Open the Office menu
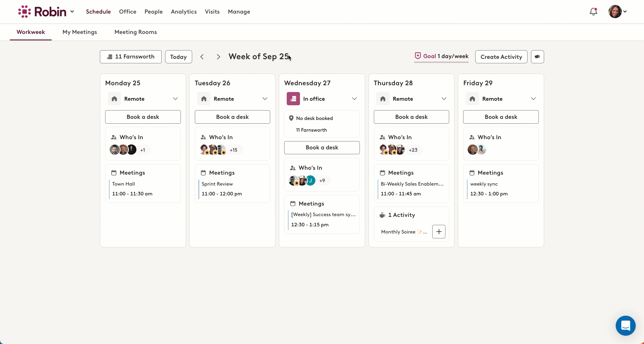644x344 pixels. click(128, 12)
